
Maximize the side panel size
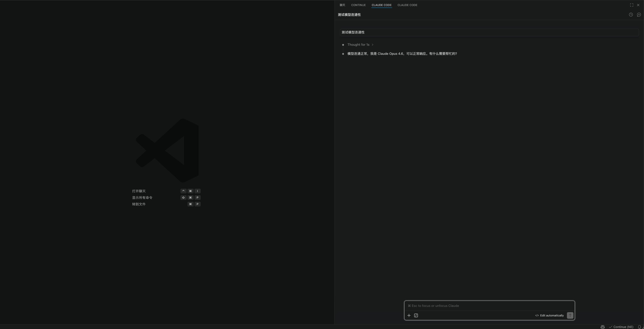tap(632, 5)
